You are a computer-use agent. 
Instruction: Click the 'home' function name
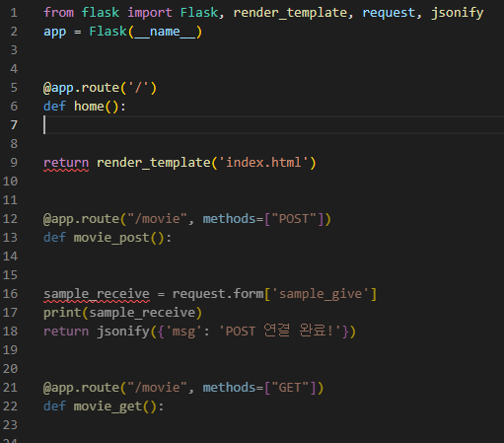coord(89,107)
